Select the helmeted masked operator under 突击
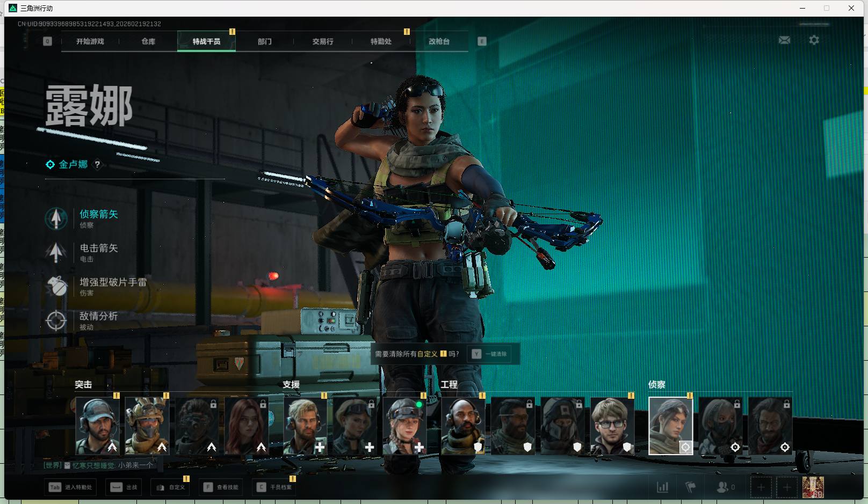Image resolution: width=868 pixels, height=504 pixels. [x=147, y=426]
